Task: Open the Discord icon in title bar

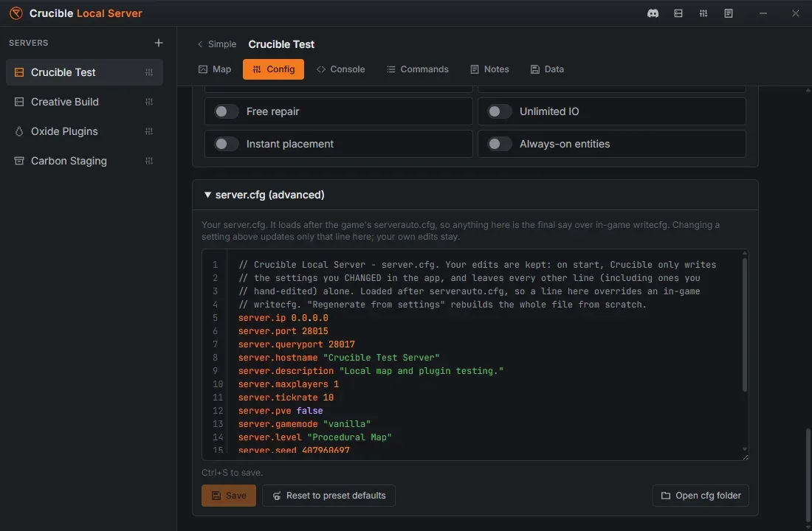Action: click(653, 13)
